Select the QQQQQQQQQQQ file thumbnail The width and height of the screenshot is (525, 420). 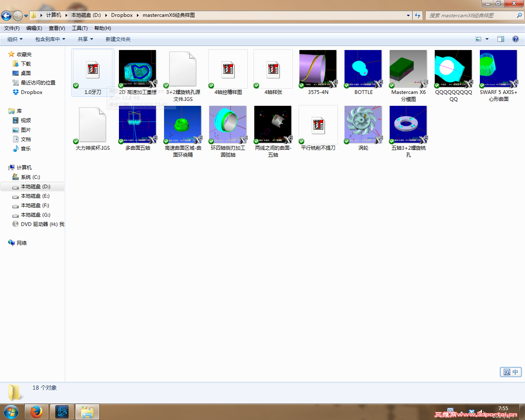454,69
